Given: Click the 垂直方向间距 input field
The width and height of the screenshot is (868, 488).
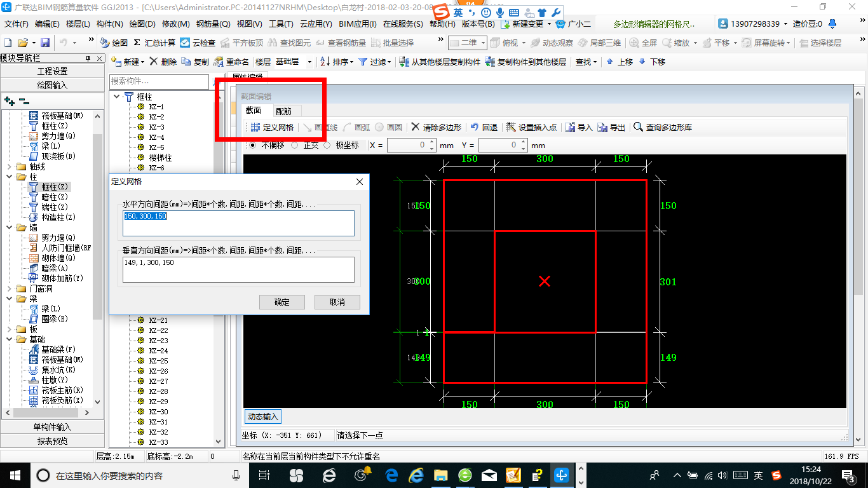Looking at the screenshot, I should point(238,269).
